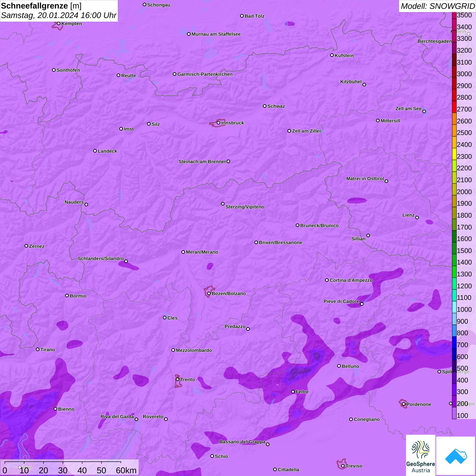Click the Pordenone city marker
This screenshot has width=476, height=476.
pos(404,404)
